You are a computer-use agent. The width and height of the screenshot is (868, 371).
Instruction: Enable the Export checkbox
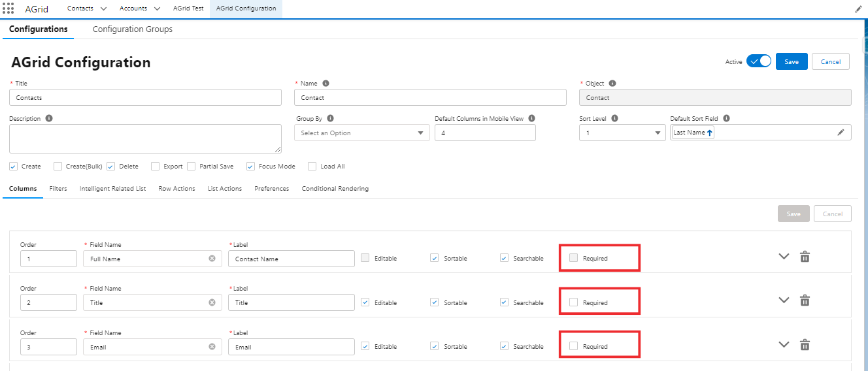[x=155, y=166]
